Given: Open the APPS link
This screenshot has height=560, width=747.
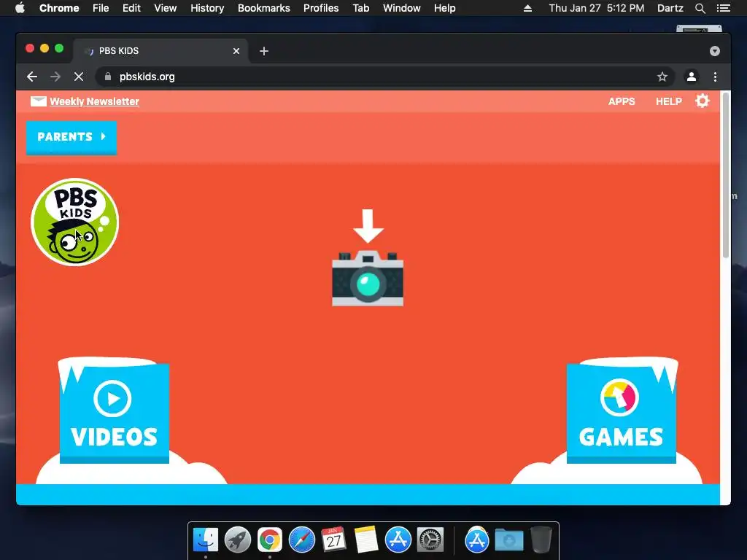Looking at the screenshot, I should tap(622, 101).
